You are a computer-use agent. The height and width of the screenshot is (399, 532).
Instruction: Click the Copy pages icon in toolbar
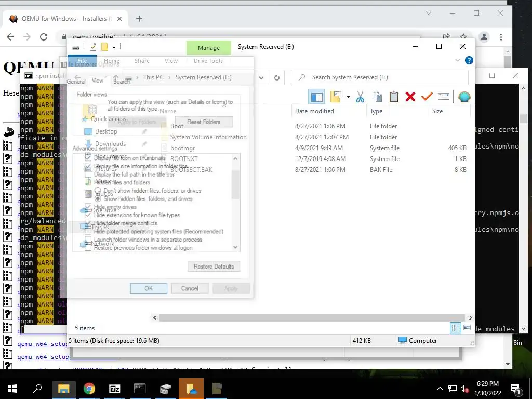[x=377, y=97]
